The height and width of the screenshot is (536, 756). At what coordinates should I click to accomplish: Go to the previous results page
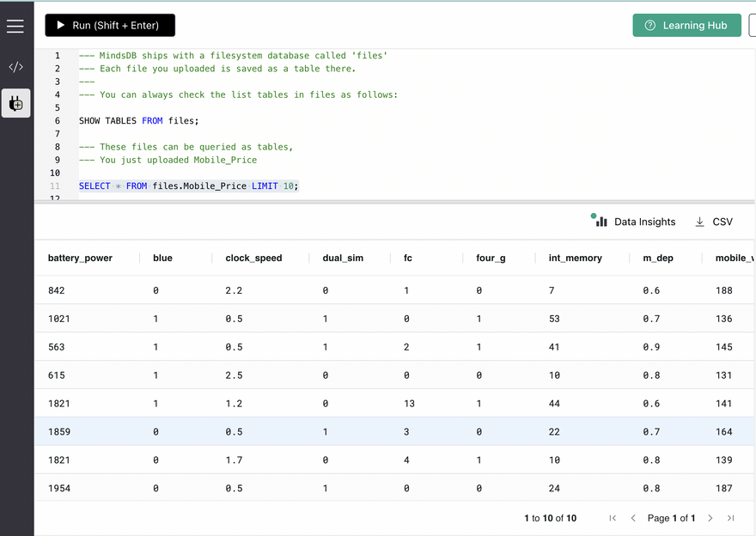633,518
